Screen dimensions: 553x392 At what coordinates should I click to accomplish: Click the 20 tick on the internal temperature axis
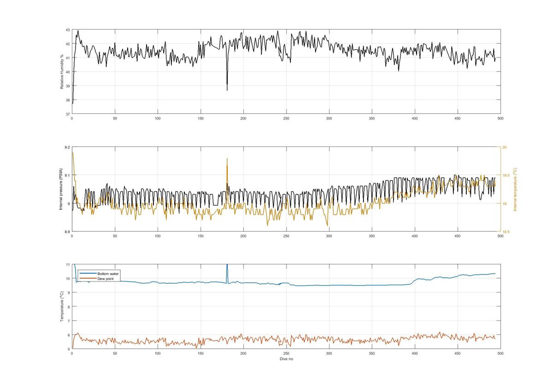click(x=504, y=147)
